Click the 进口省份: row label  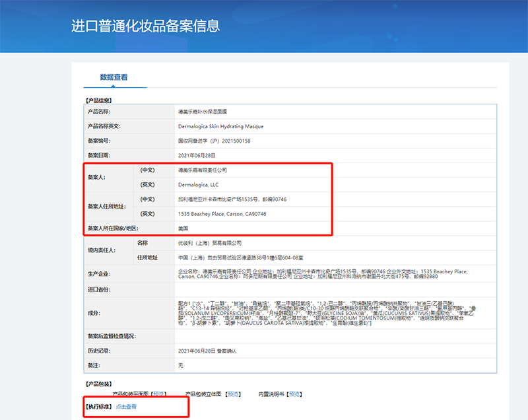point(99,290)
